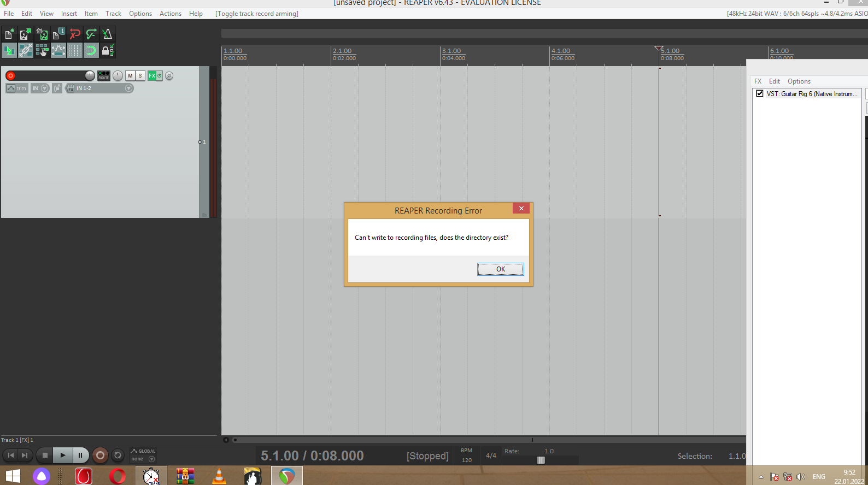Screen dimensions: 868x485
Task: Open record monitoring IN dropdown arrow
Action: click(45, 88)
